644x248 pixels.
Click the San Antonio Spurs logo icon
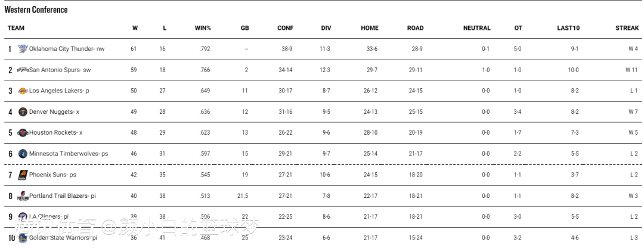(23, 70)
